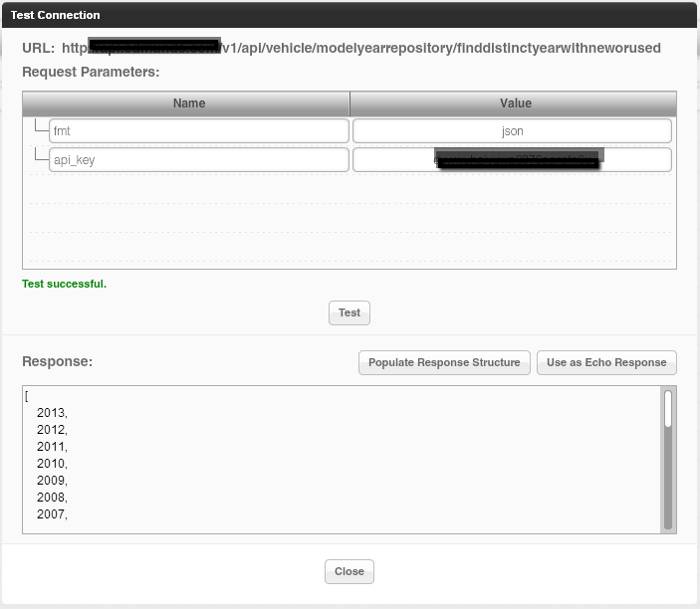Viewport: 700px width, 609px height.
Task: Click the 2013 line in Response
Action: click(52, 413)
